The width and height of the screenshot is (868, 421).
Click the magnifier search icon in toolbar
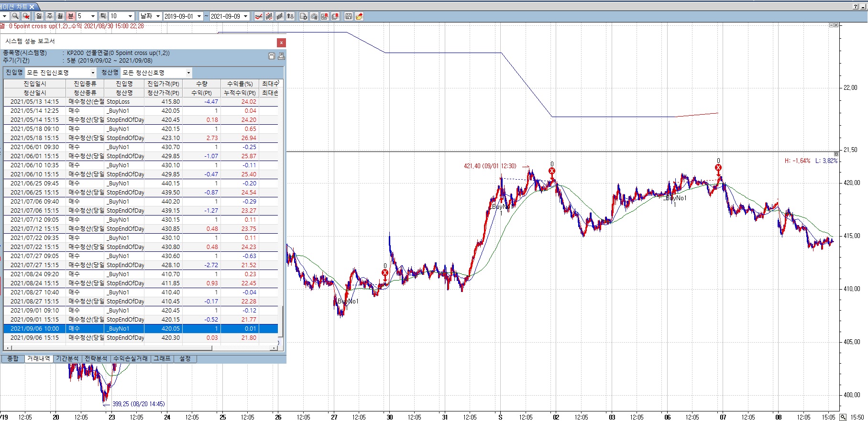(15, 16)
